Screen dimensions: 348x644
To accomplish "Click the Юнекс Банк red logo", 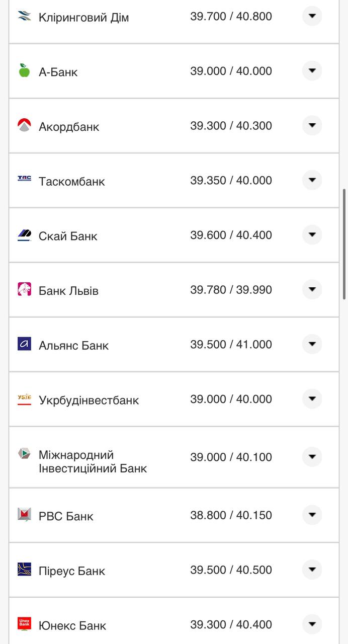I will click(x=24, y=624).
